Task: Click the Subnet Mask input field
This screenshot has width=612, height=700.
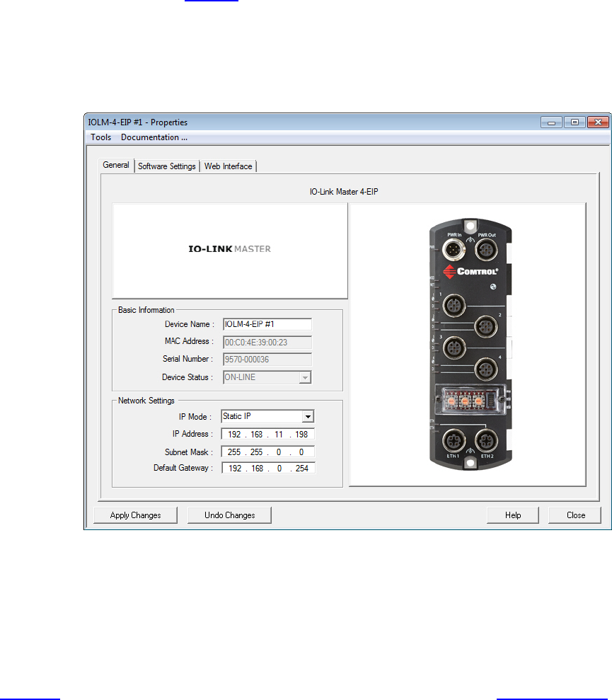Action: point(268,452)
